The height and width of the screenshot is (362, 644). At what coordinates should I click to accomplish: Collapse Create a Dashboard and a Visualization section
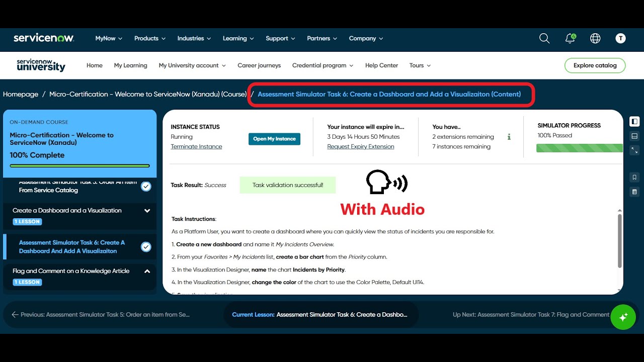[147, 211]
